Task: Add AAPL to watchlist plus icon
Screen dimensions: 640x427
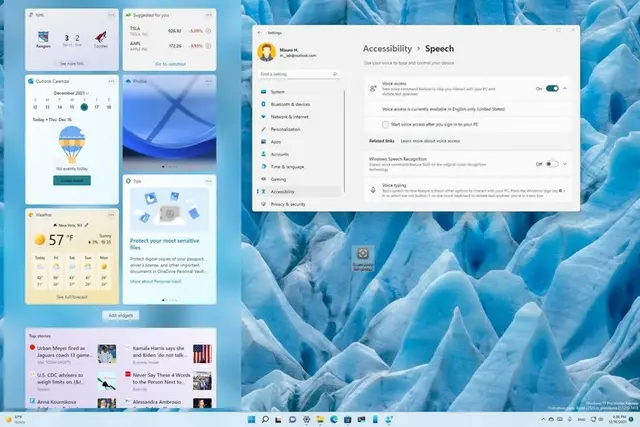Action: pyautogui.click(x=208, y=46)
